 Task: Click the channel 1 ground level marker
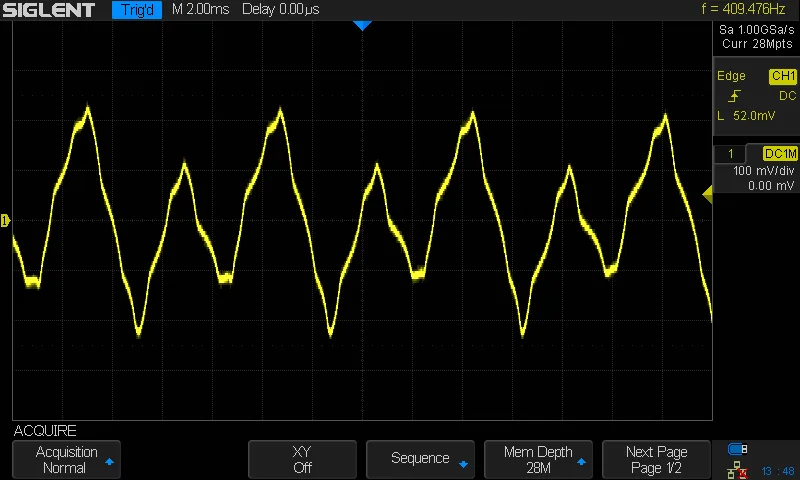click(5, 220)
